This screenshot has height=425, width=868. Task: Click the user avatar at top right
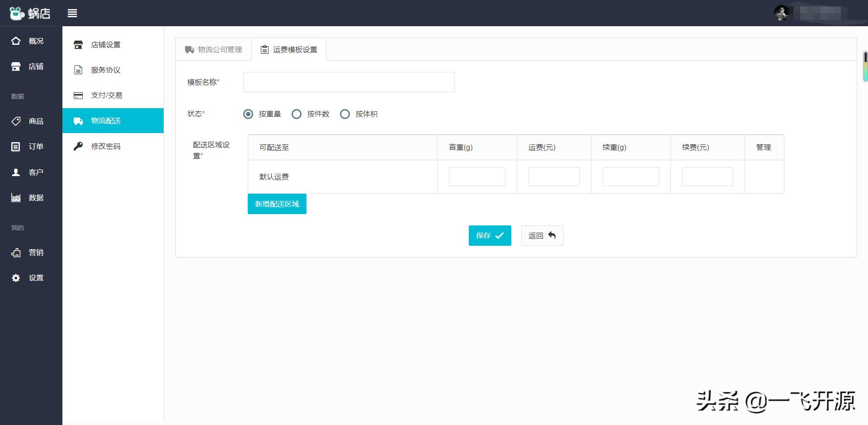tap(781, 13)
